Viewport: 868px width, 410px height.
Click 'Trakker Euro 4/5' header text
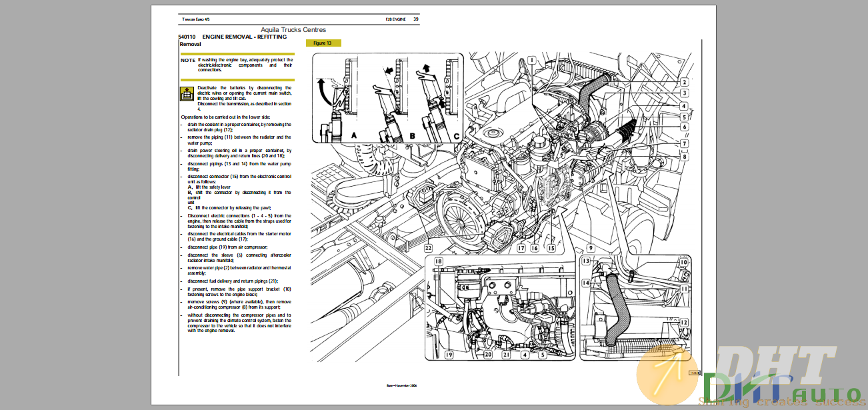(x=195, y=19)
